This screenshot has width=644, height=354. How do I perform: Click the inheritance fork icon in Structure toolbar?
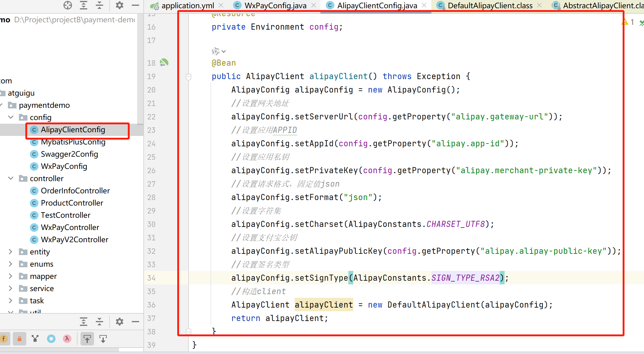35,339
